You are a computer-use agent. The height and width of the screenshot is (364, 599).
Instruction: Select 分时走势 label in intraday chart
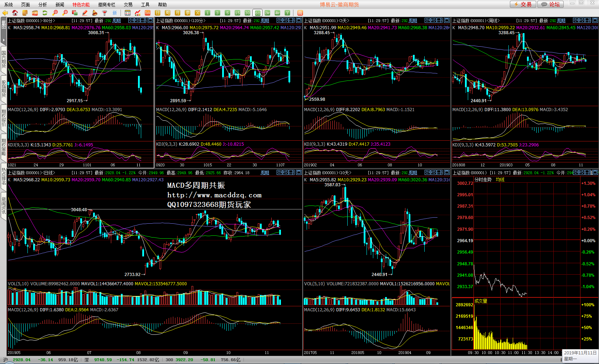point(483,180)
